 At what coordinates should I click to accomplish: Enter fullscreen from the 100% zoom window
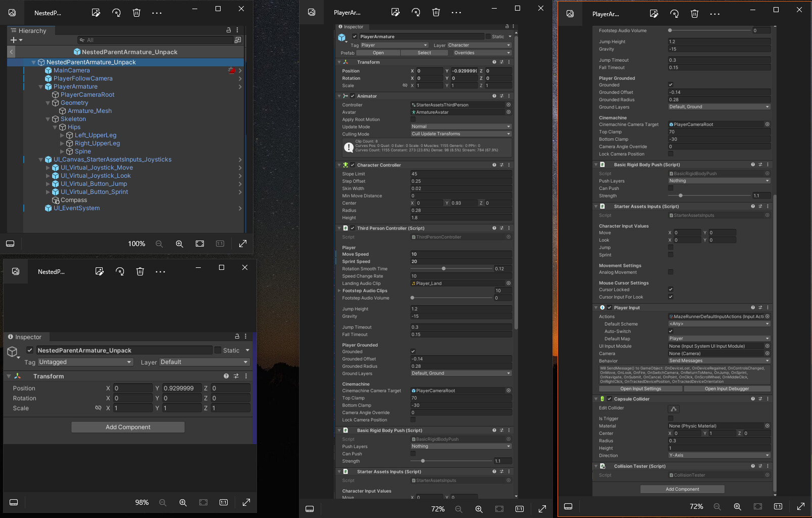[x=243, y=244]
